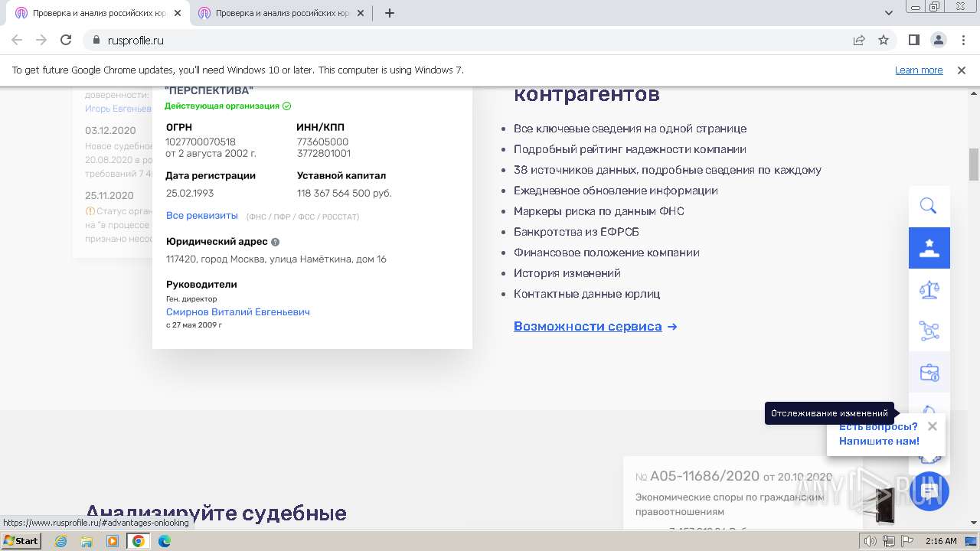Reload the rusprofile.ru page
Screen dimensions: 980x551
(66, 41)
